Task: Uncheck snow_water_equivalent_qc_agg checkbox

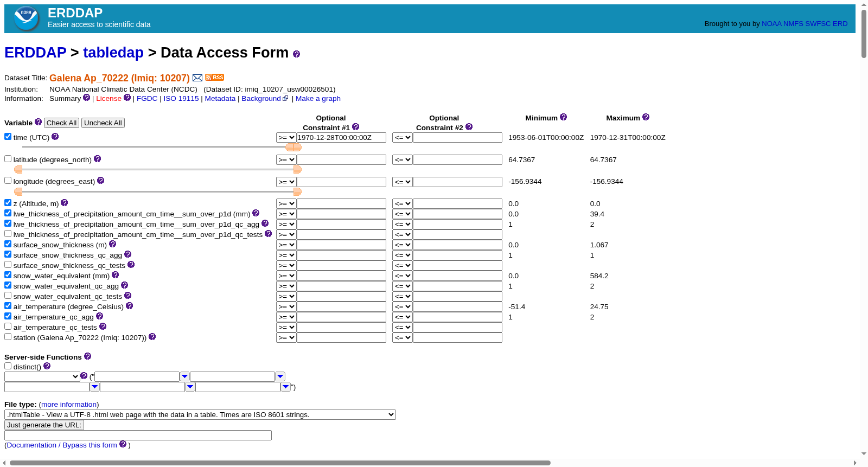Action: pyautogui.click(x=8, y=285)
